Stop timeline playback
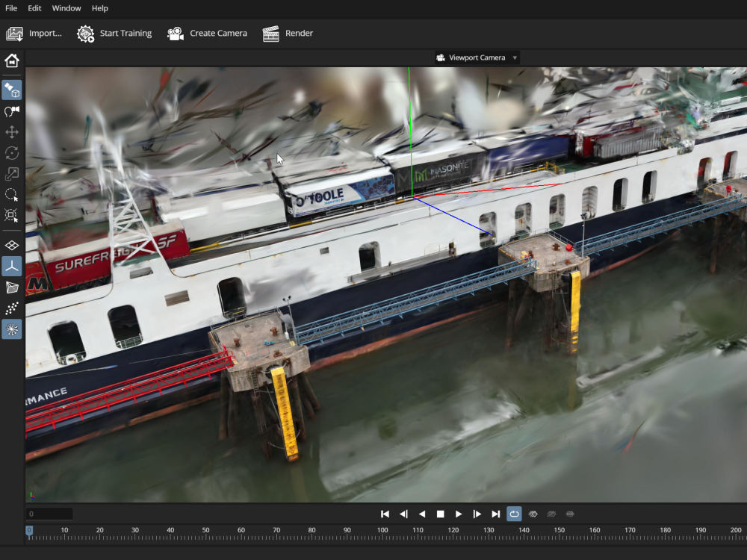 (x=440, y=514)
